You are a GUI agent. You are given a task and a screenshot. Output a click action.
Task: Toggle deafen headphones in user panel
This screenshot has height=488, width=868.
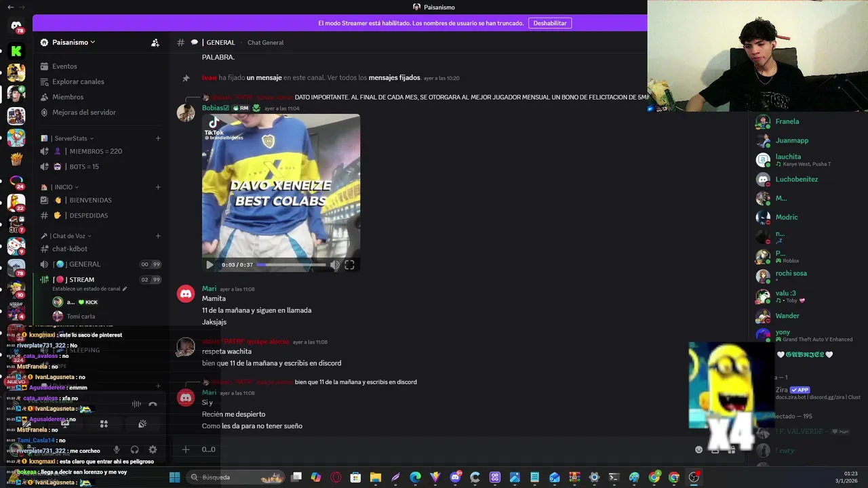coord(134,449)
